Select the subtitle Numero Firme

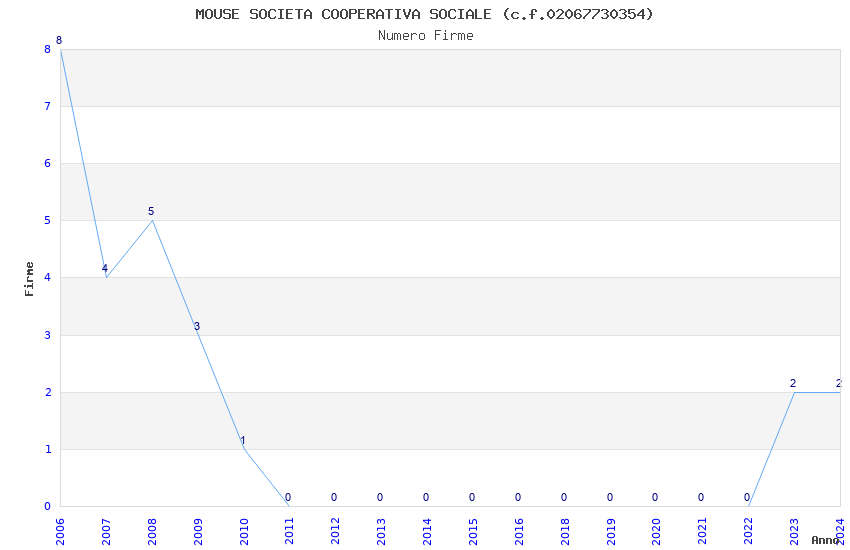point(426,36)
